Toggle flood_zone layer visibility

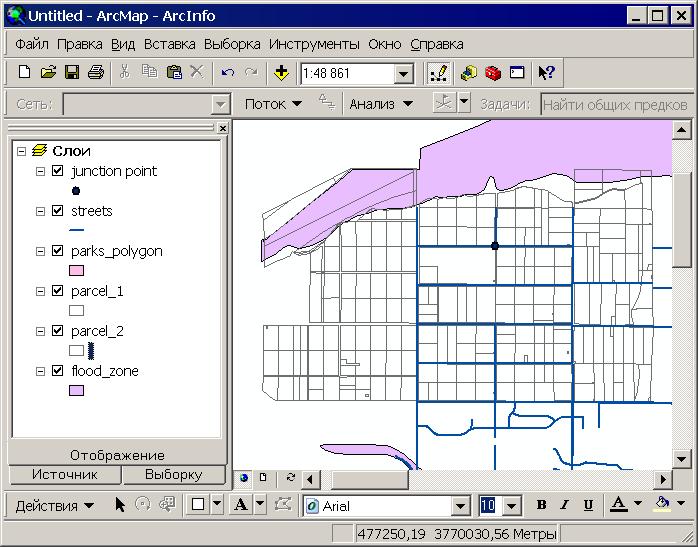[x=57, y=370]
